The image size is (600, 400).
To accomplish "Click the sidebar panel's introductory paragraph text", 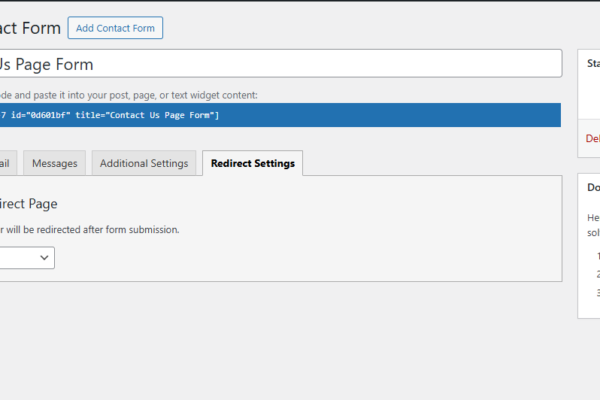I will (592, 224).
